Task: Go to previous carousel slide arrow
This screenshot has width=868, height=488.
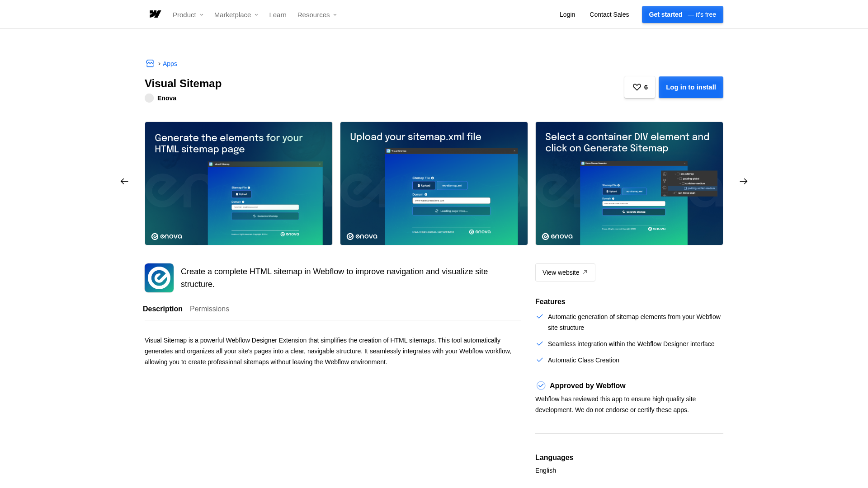Action: pyautogui.click(x=124, y=182)
